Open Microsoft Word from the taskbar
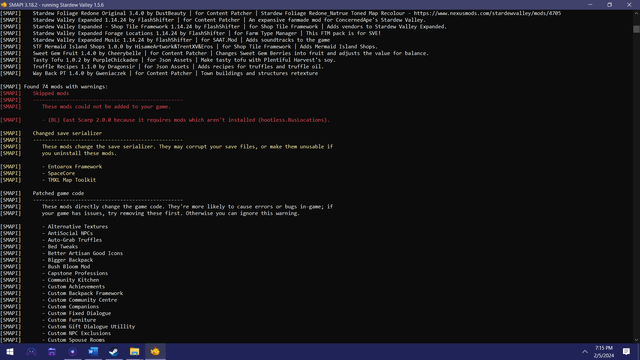 click(x=93, y=351)
